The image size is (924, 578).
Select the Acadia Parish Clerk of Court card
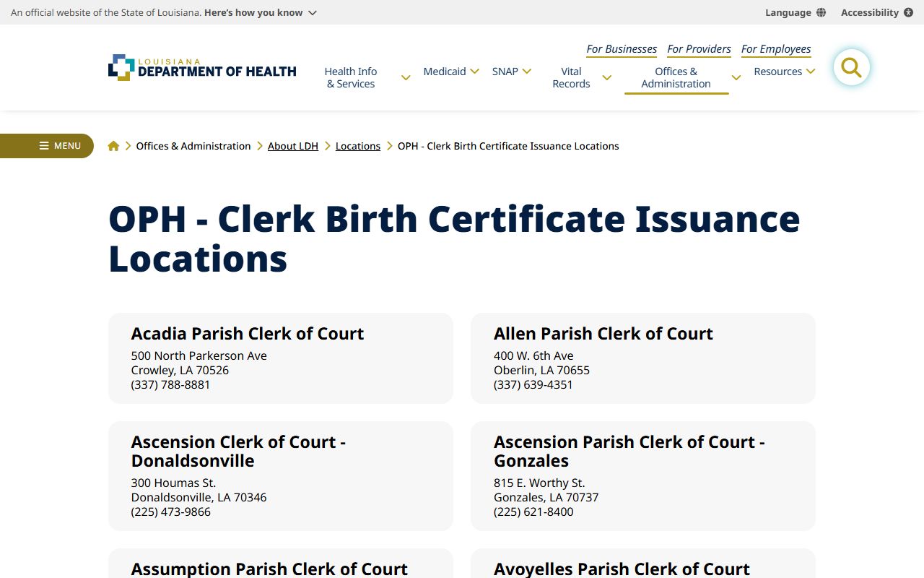[x=280, y=358]
